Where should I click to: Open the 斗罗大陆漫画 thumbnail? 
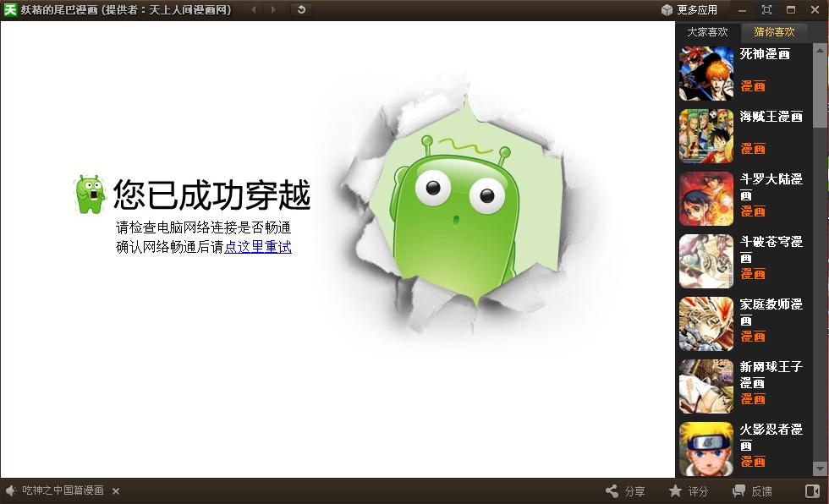point(706,199)
